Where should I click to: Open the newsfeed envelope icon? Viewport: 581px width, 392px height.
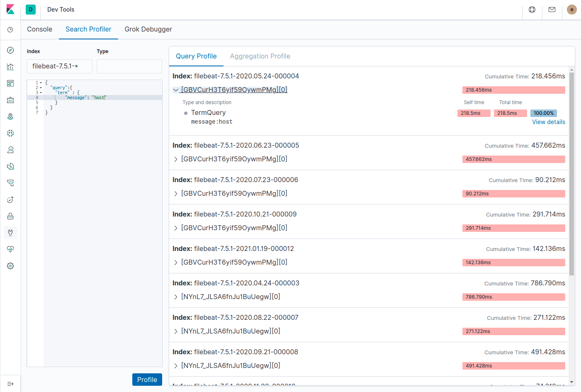point(552,9)
